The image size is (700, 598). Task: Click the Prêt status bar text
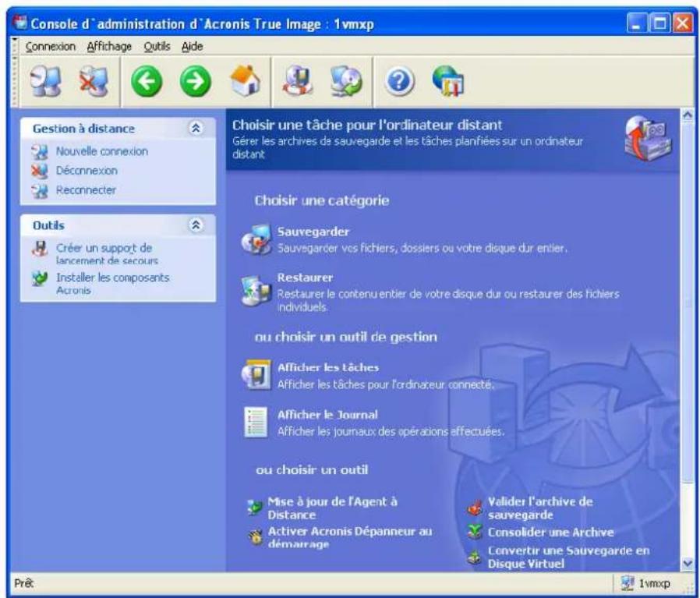[23, 583]
